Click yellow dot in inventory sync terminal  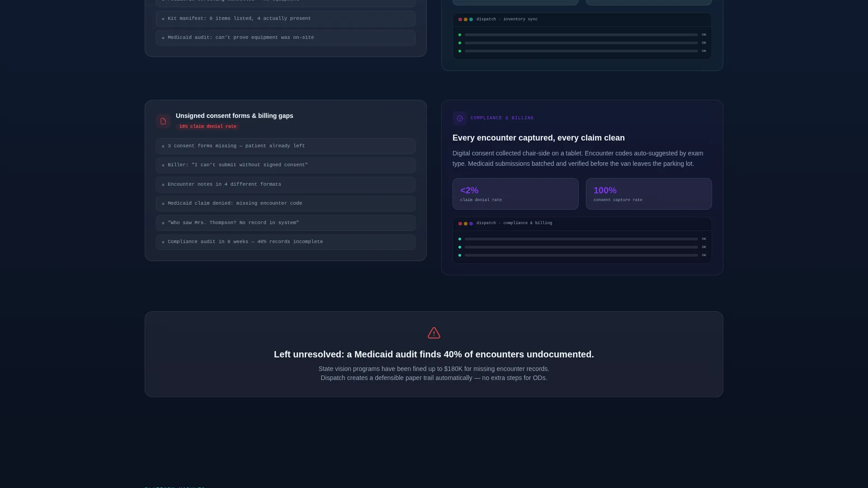click(x=466, y=19)
